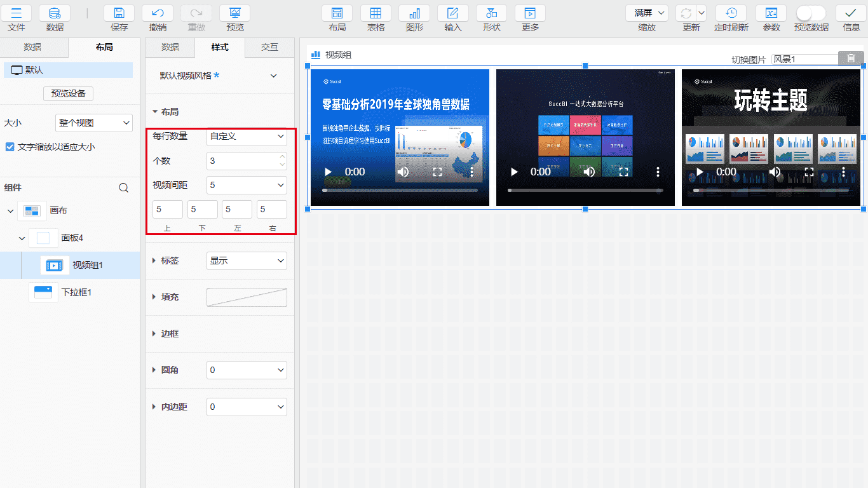Viewport: 868px width, 488px height.
Task: Open the 每行数量 dropdown
Action: [x=247, y=136]
